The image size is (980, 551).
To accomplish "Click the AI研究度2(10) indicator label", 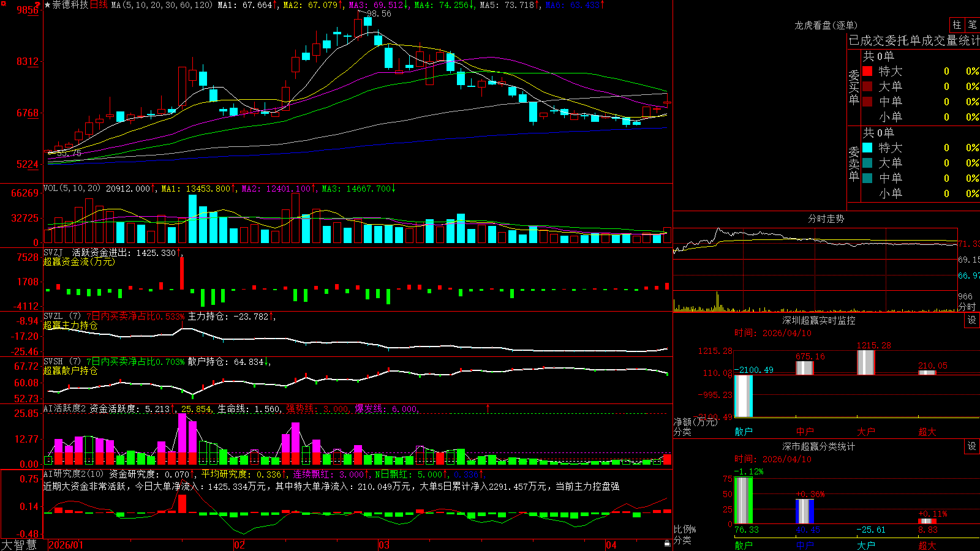I will (x=73, y=474).
